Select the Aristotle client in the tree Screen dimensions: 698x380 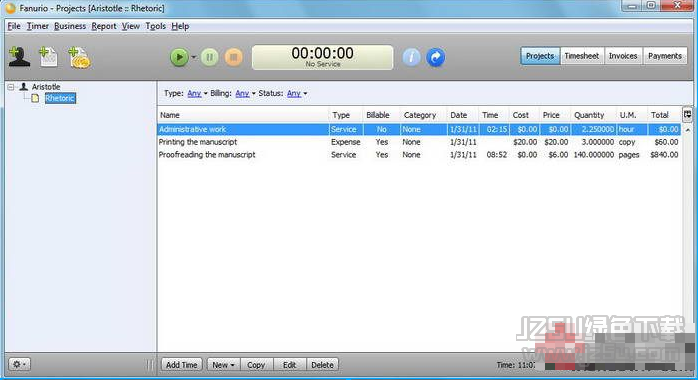[46, 87]
